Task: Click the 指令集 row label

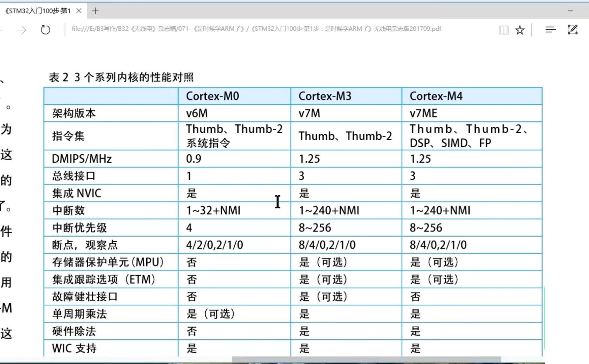Action: (x=68, y=136)
